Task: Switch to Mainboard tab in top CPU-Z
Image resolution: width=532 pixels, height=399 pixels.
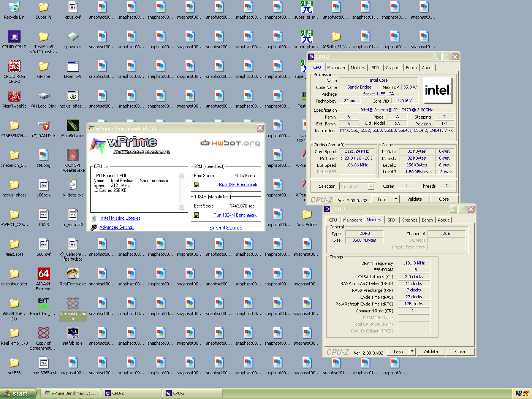Action: (337, 68)
